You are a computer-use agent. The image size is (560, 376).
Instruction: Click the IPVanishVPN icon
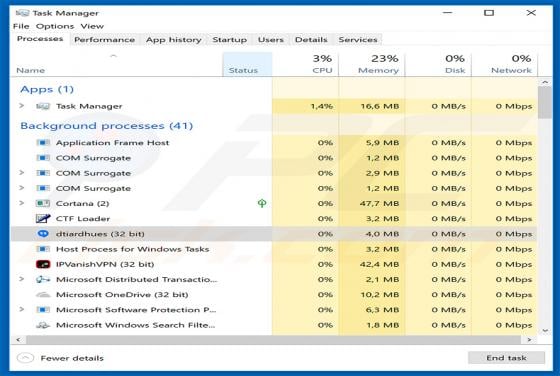click(43, 264)
